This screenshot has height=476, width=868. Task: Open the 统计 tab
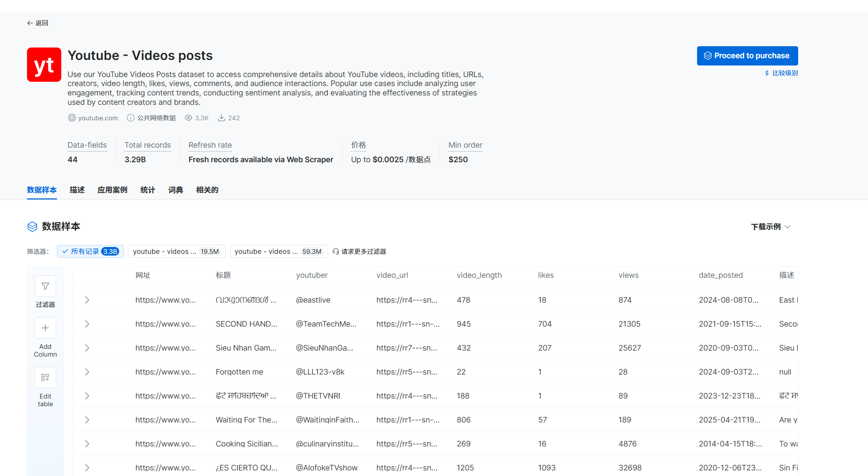pos(148,190)
